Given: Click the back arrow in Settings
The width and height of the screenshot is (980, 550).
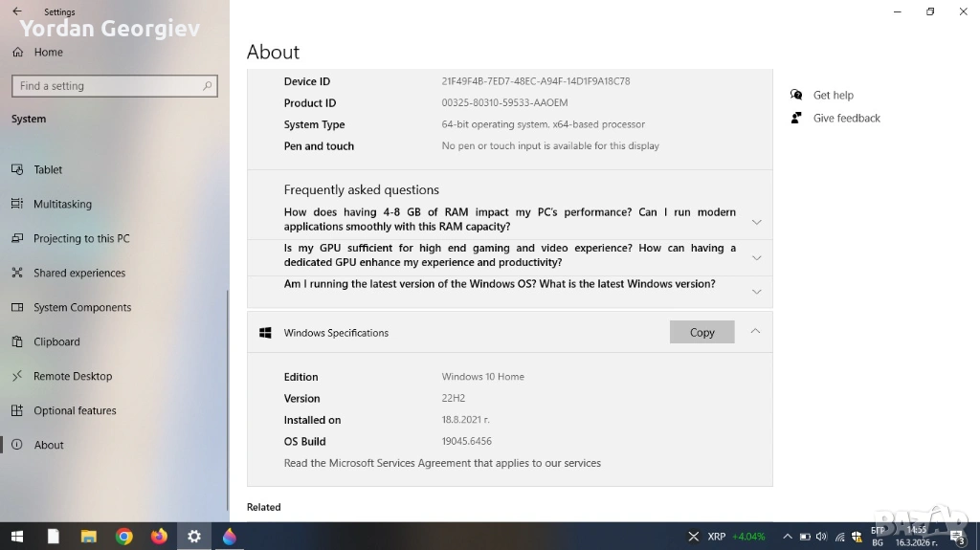Looking at the screenshot, I should pyautogui.click(x=16, y=11).
